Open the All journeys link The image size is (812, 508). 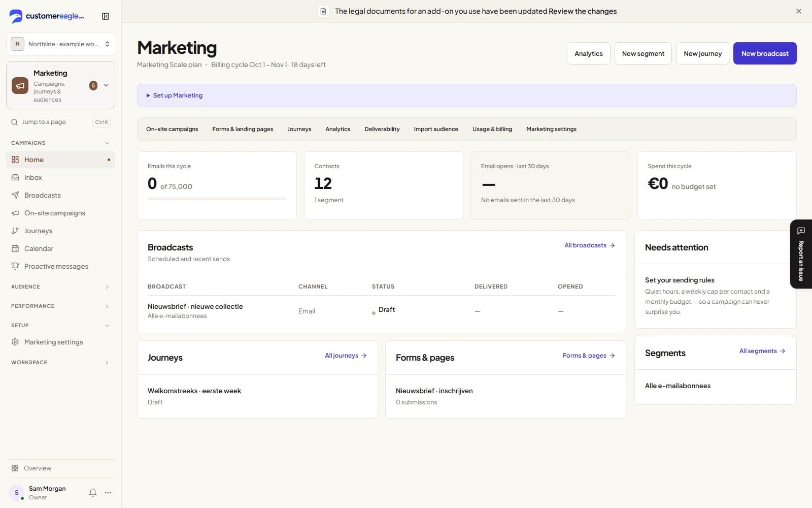tap(346, 356)
